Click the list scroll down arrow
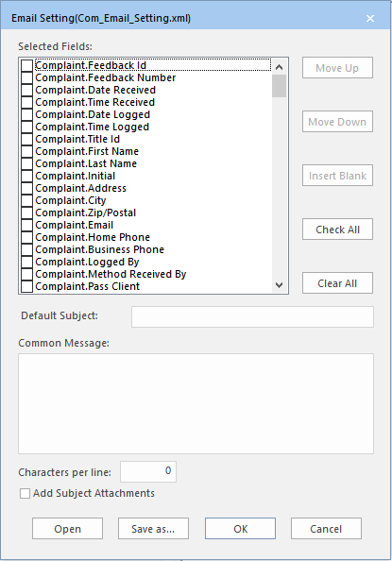392x561 pixels. click(280, 285)
